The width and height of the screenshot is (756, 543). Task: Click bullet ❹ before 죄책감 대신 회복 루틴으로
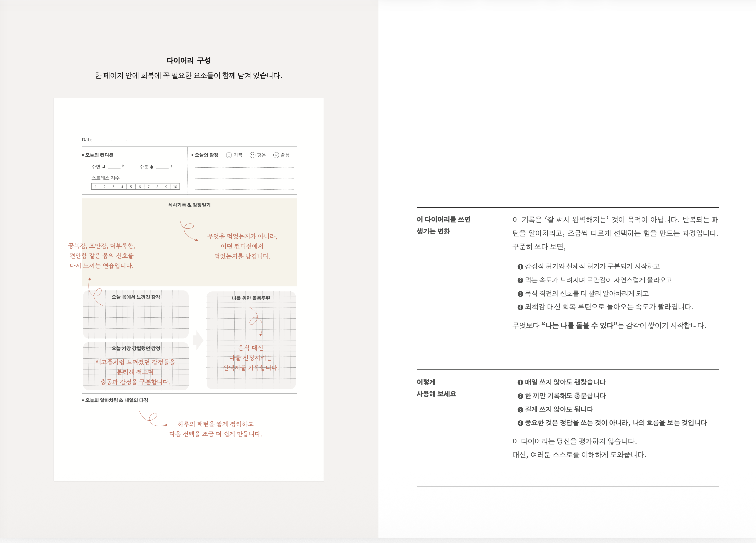pos(520,307)
